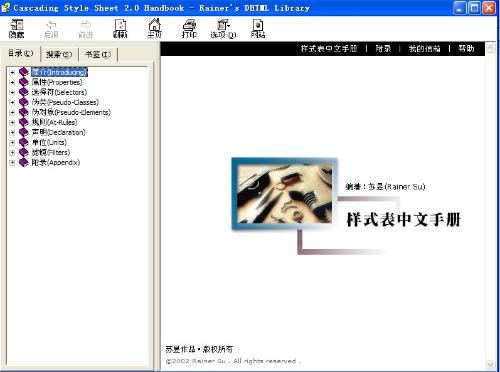Click the purple book icon beside Properties
Viewport: 500px width, 372px height.
tap(24, 82)
